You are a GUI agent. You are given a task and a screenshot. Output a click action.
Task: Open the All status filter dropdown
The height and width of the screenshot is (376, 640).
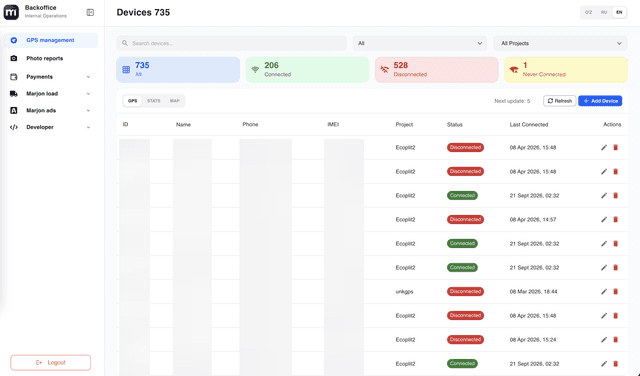[420, 43]
